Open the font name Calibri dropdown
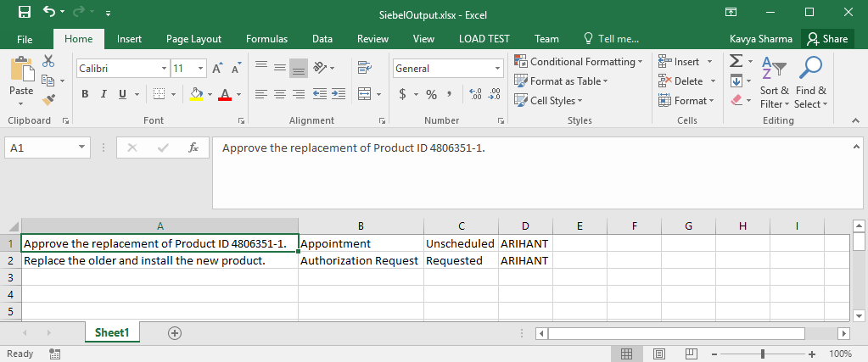 pyautogui.click(x=164, y=69)
